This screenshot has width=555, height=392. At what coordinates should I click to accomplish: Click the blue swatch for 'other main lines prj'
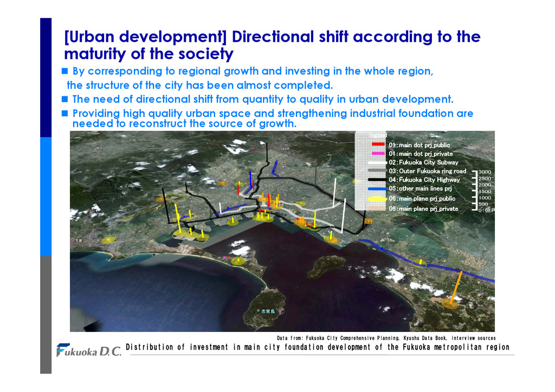(377, 189)
